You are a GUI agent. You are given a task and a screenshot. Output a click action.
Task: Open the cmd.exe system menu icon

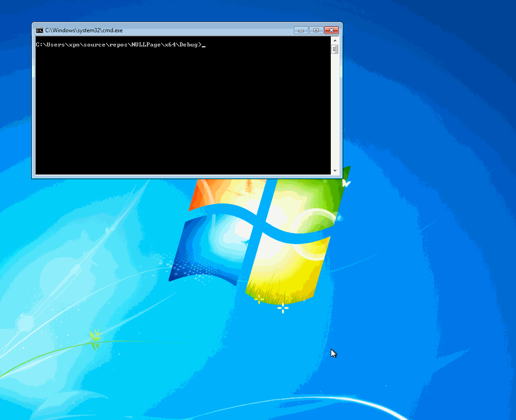40,30
